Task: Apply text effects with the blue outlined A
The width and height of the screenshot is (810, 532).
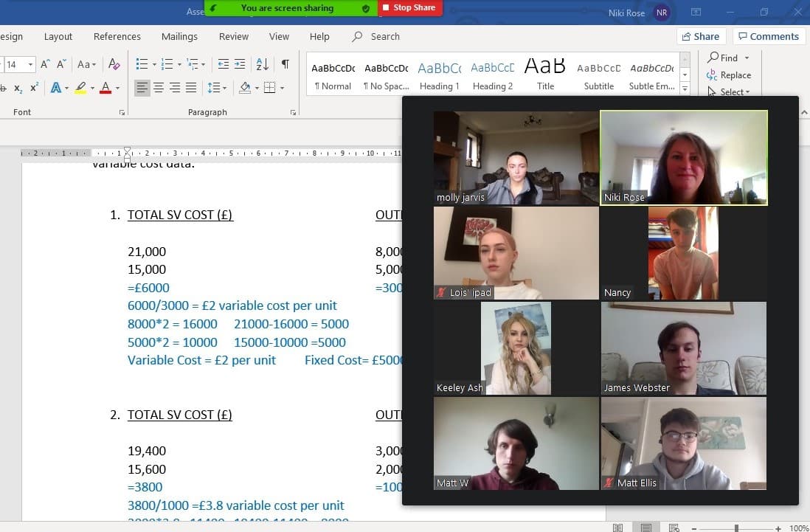Action: (56, 88)
